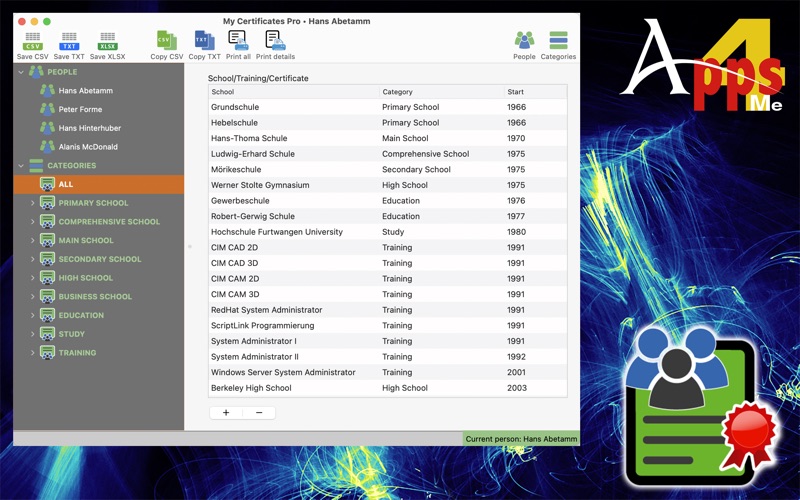Sort by the Category column header
Viewport: 800px width, 500px height.
(442, 92)
